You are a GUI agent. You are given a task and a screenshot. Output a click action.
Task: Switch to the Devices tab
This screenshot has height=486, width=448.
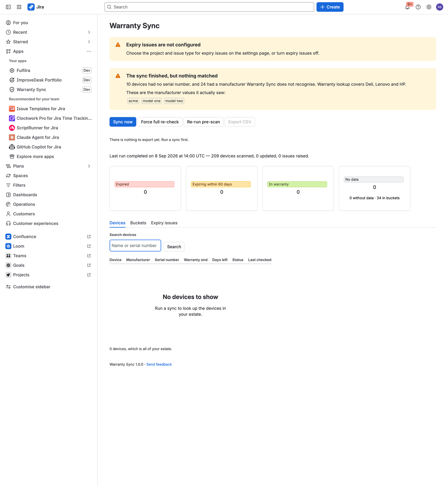pos(117,223)
